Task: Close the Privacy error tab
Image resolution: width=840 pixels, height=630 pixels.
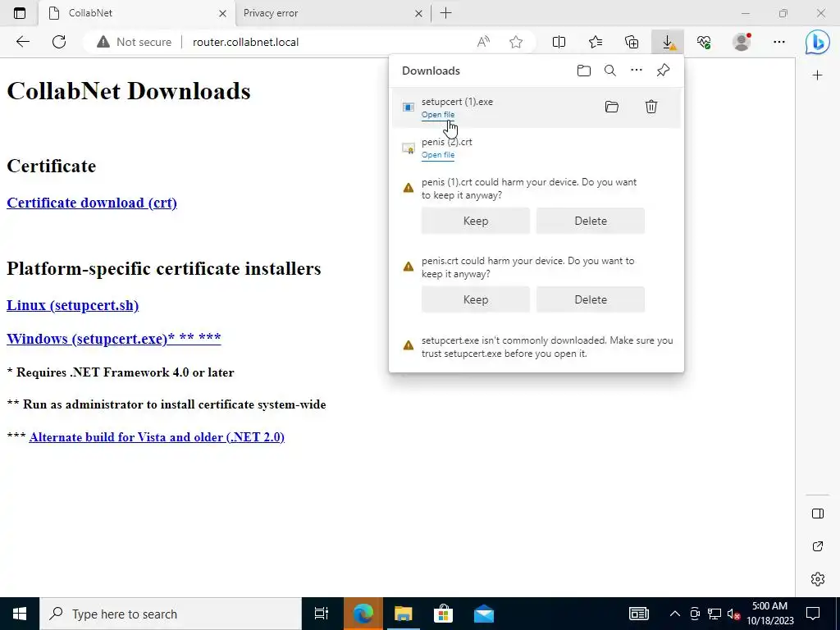Action: (419, 13)
